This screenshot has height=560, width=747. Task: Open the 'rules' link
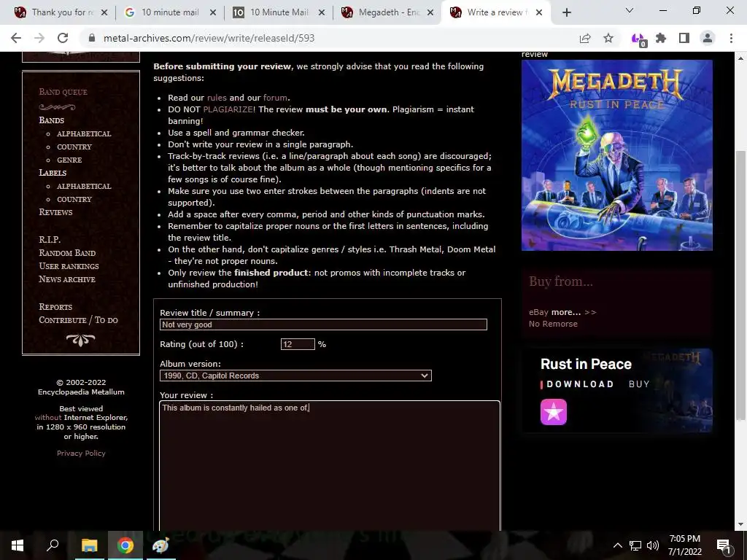[217, 98]
